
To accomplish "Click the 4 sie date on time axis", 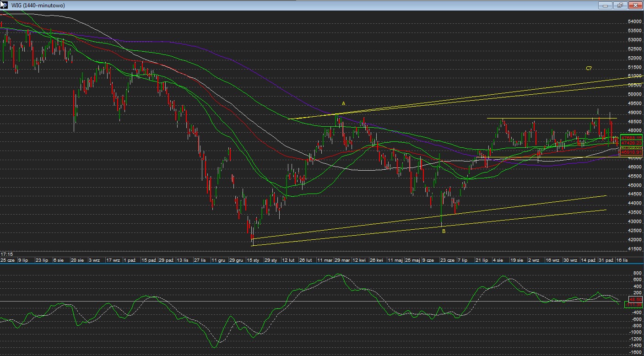I will (x=498, y=260).
